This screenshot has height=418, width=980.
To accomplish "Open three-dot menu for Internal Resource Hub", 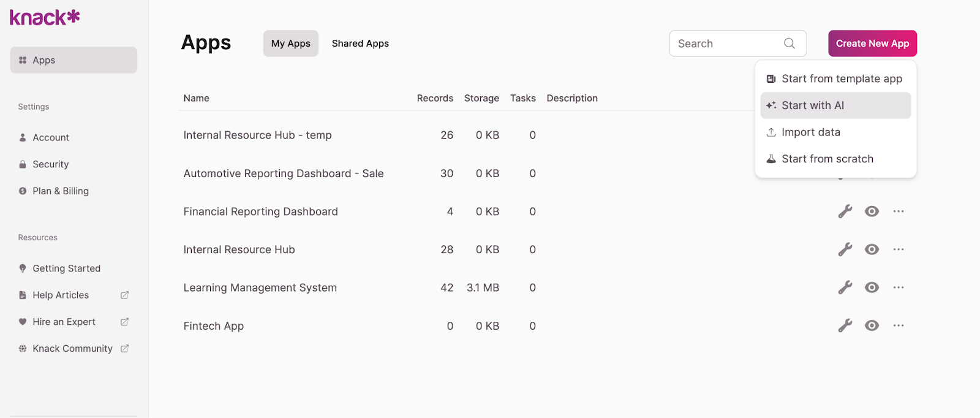I will [x=899, y=249].
